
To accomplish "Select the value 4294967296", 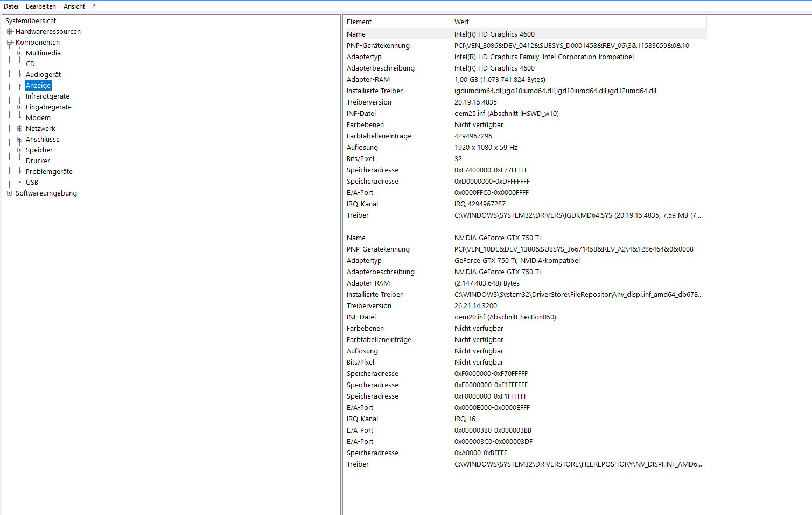I will (x=473, y=136).
